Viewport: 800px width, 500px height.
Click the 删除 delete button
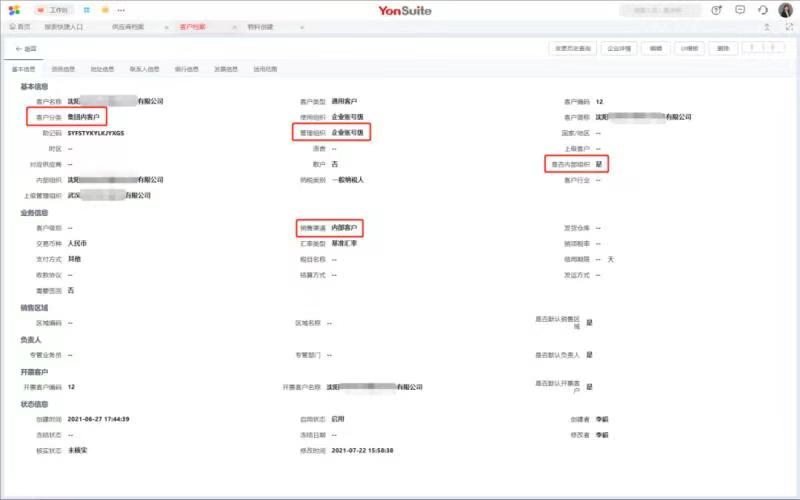(725, 48)
